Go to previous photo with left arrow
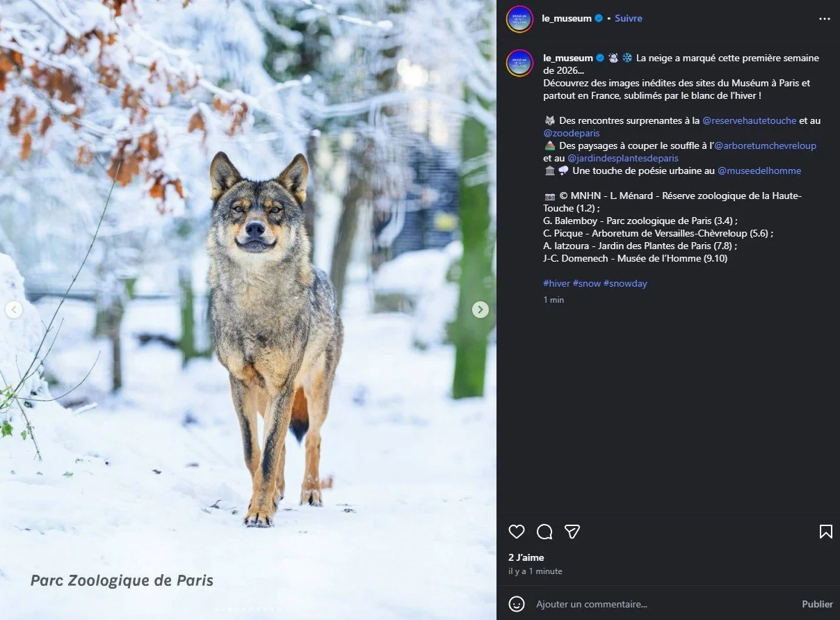Viewport: 840px width, 620px height. click(x=14, y=310)
